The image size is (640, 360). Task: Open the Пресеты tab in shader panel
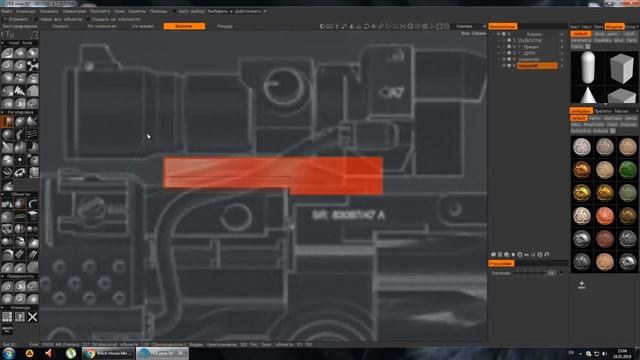pos(602,111)
